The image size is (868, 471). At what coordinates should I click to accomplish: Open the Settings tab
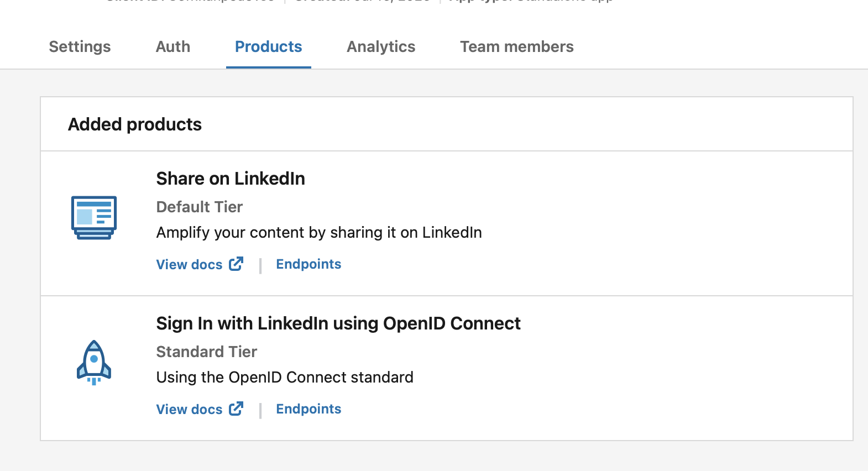coord(80,47)
